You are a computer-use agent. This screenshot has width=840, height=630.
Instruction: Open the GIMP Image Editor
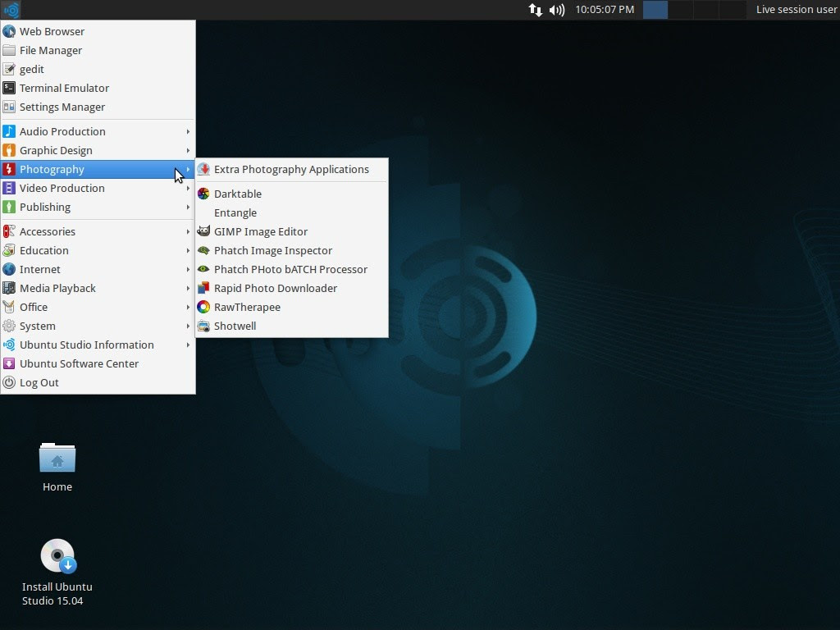(x=262, y=231)
